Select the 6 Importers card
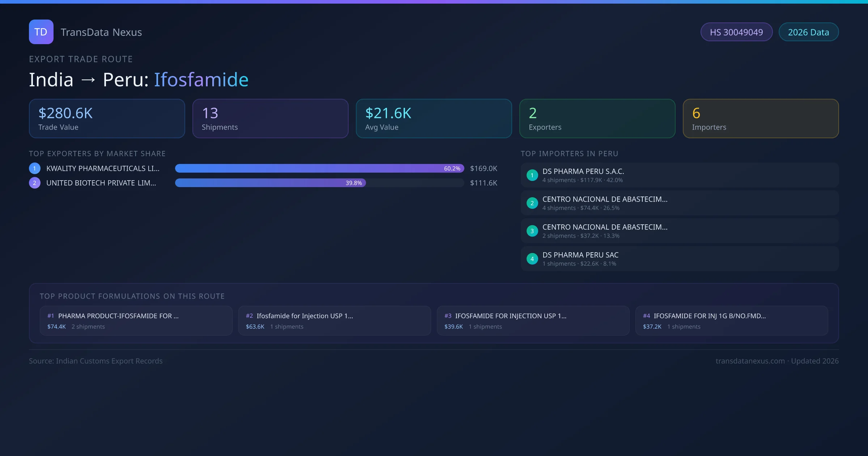The image size is (868, 456). (761, 119)
